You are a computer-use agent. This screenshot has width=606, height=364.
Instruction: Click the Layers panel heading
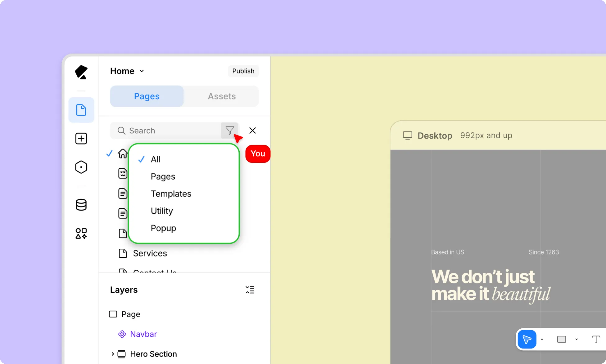(124, 290)
